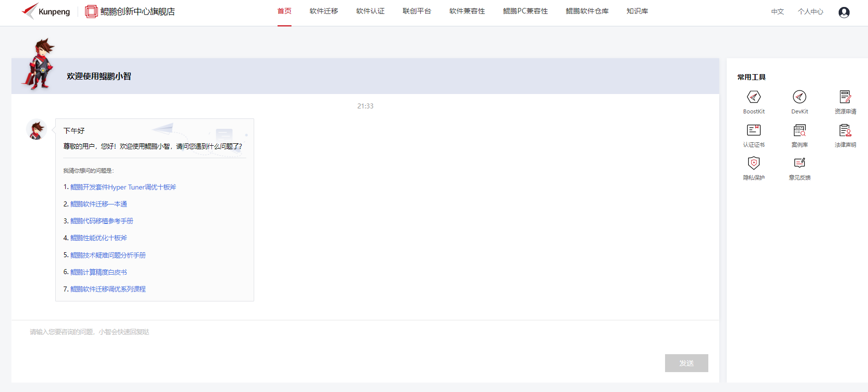Screen dimensions: 868x392
Task: Open link 鲲鹏计算精度白皮书
Action: [x=98, y=272]
